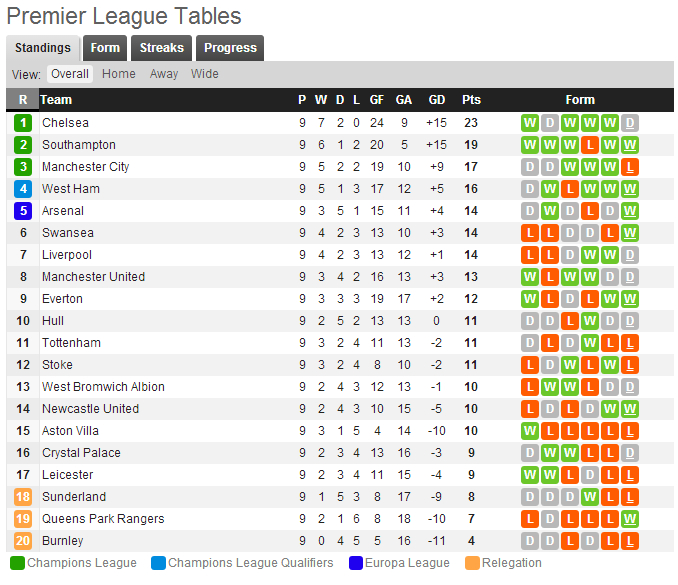Click the Champions League green legend swatch

(17, 563)
